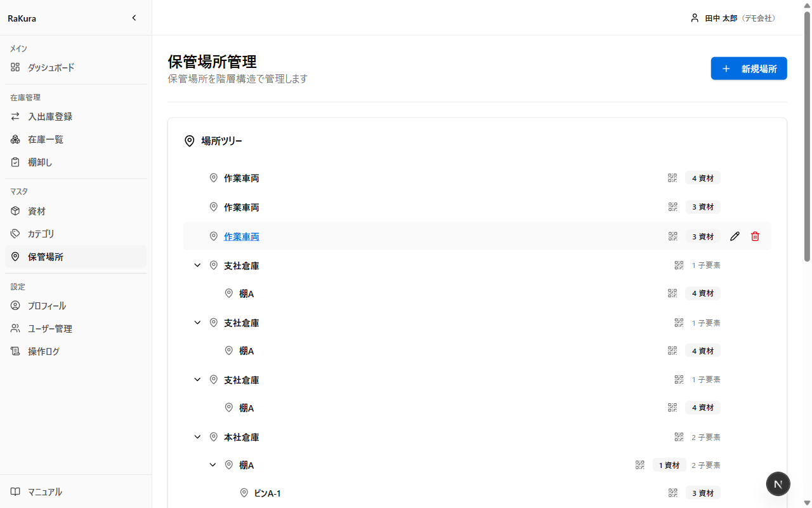
Task: Click the 田中 太郎 user name
Action: tap(721, 18)
